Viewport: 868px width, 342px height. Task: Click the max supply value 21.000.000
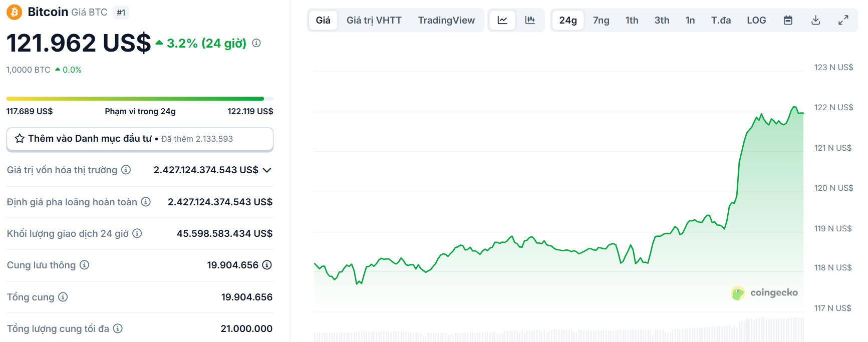(x=246, y=328)
